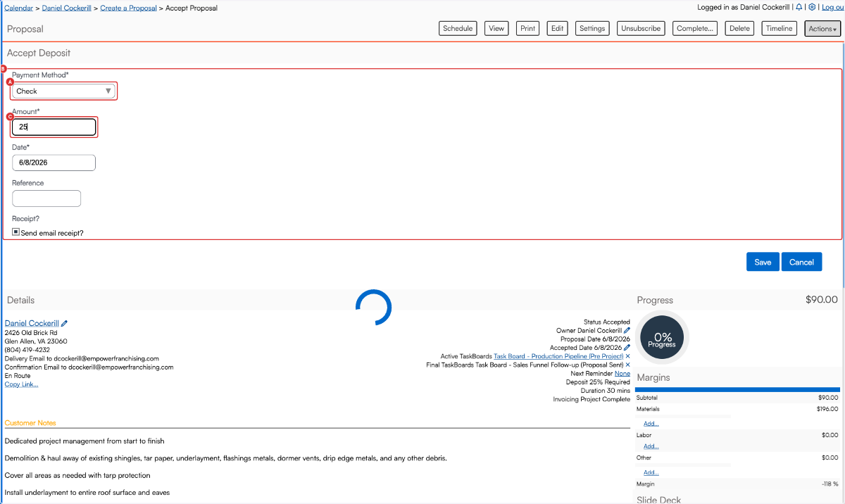This screenshot has height=504, width=845.
Task: Click the Date input field
Action: click(x=54, y=163)
